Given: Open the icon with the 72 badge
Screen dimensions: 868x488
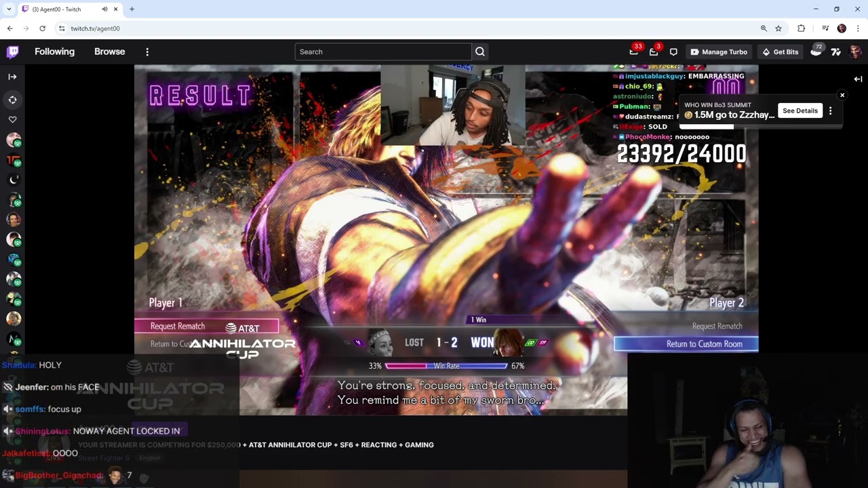Looking at the screenshot, I should pyautogui.click(x=816, y=52).
